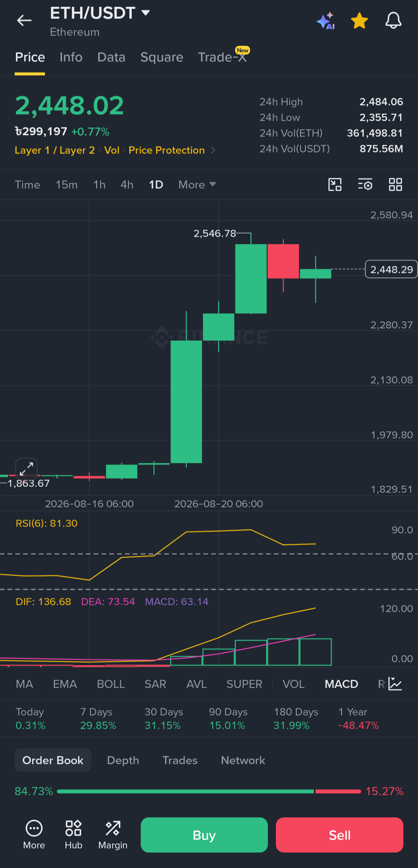Viewport: 418px width, 868px height.
Task: Toggle the MACD sub-indicator
Action: click(341, 684)
